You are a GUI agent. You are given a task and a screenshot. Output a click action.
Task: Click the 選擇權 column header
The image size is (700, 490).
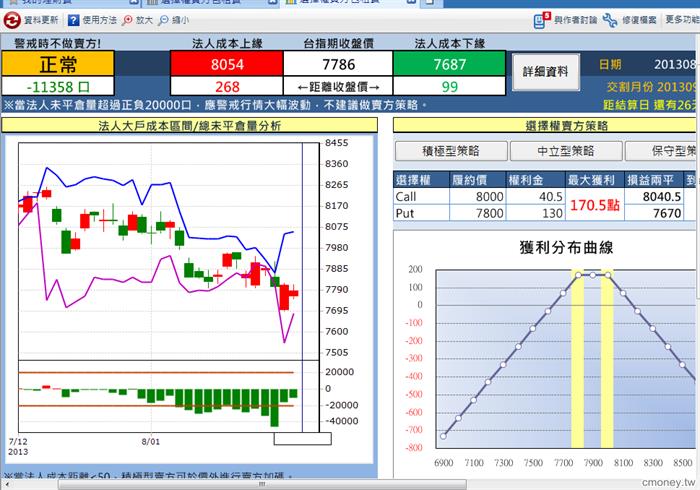point(421,180)
